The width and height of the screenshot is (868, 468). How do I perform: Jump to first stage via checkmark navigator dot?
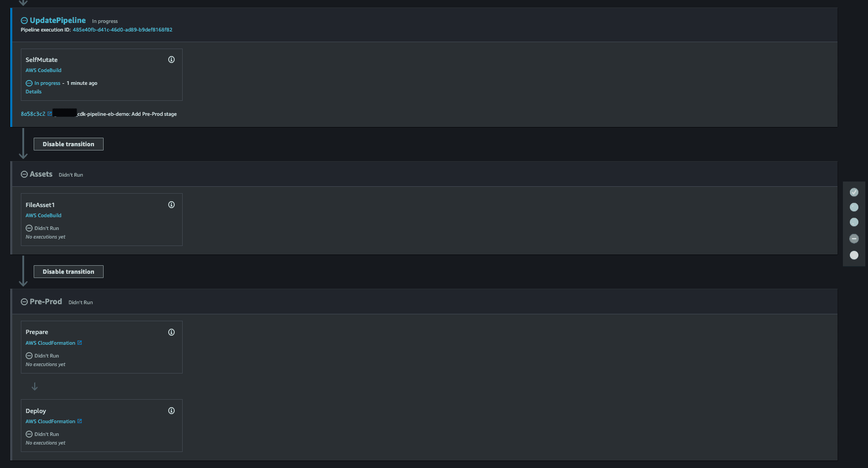pos(854,192)
